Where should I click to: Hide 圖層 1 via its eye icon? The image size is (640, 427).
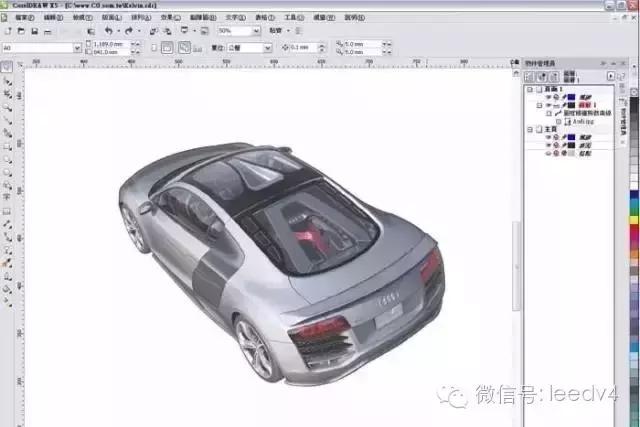[549, 105]
